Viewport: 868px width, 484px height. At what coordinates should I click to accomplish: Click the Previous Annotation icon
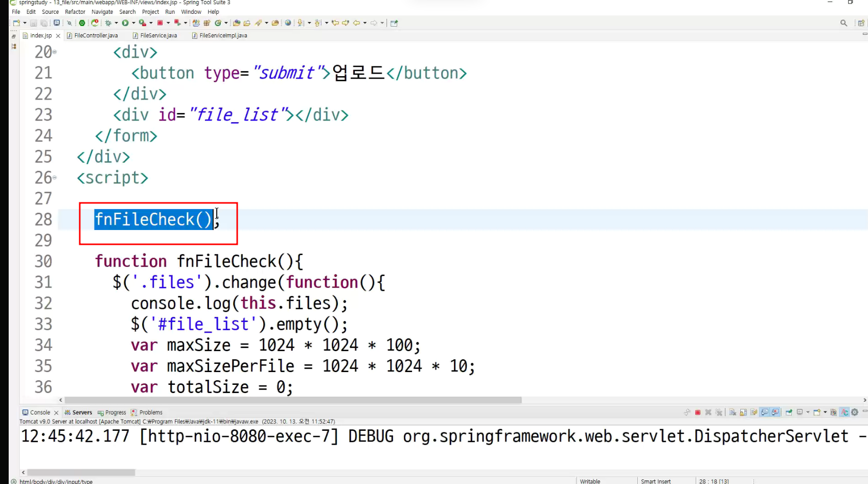(x=317, y=23)
